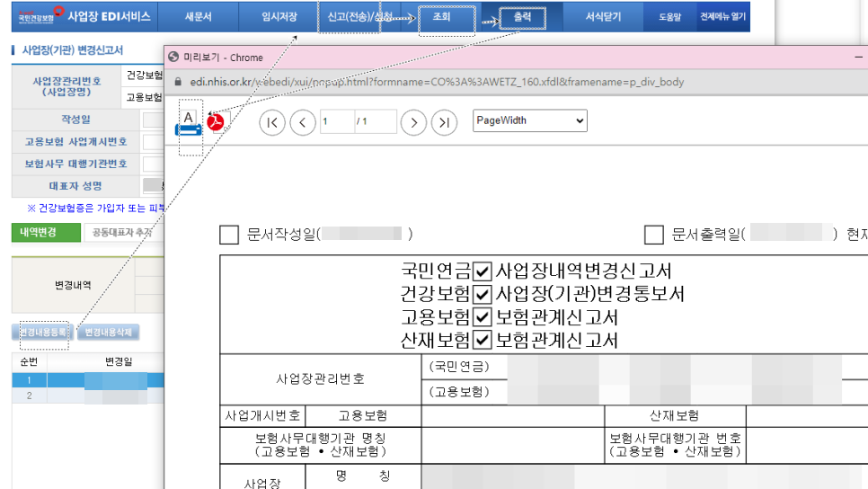Open the 조회 menu
This screenshot has height=489, width=868.
tap(441, 16)
